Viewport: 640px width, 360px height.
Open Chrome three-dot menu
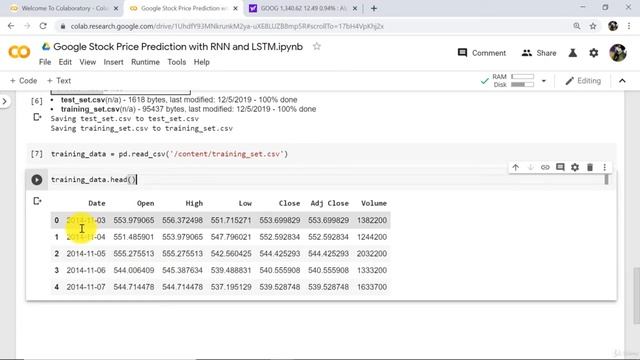(x=629, y=26)
